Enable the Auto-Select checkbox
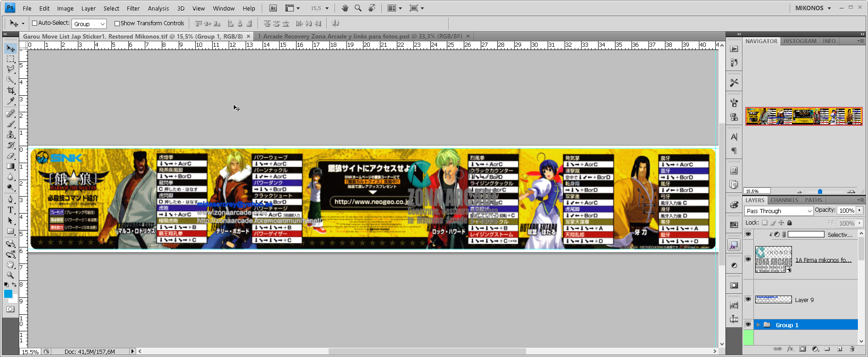The height and width of the screenshot is (357, 868). (x=34, y=23)
